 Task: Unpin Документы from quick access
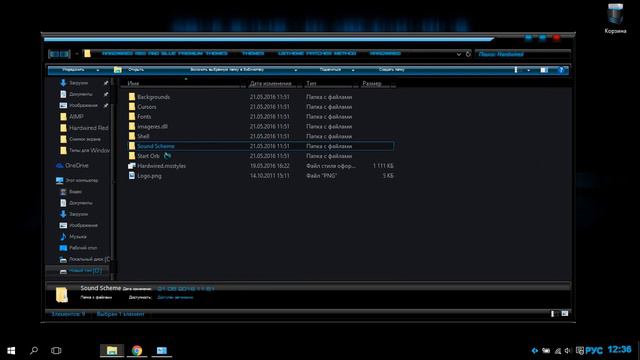pos(106,94)
